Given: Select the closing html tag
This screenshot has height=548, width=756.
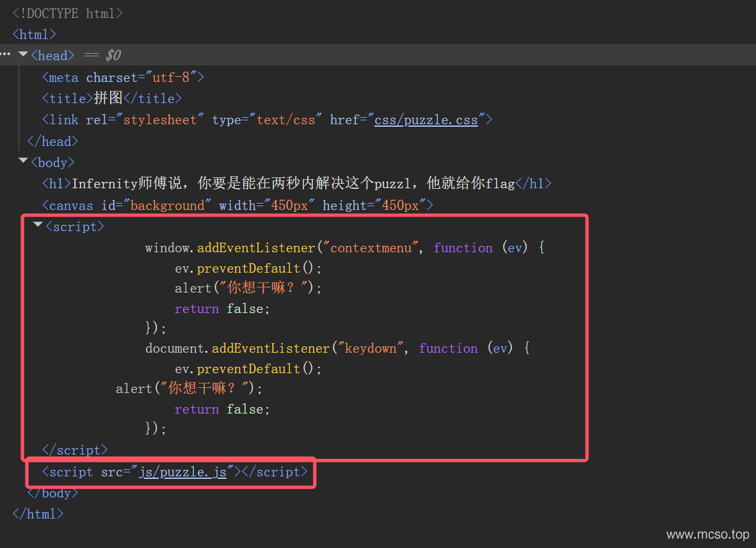Looking at the screenshot, I should tap(38, 514).
